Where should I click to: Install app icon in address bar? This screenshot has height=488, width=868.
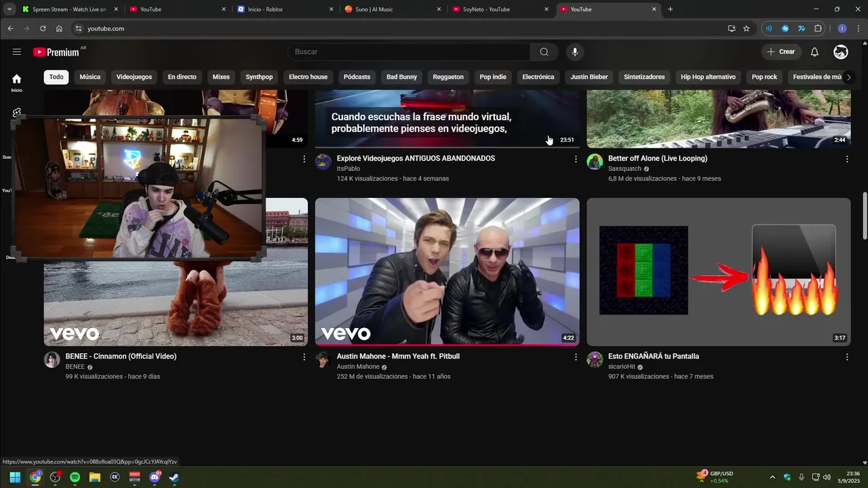(731, 28)
